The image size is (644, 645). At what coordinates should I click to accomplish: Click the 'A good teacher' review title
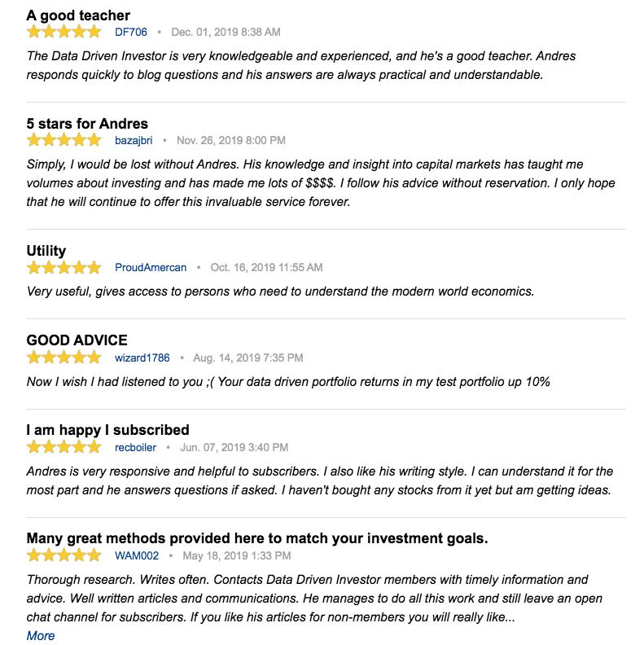[x=78, y=15]
